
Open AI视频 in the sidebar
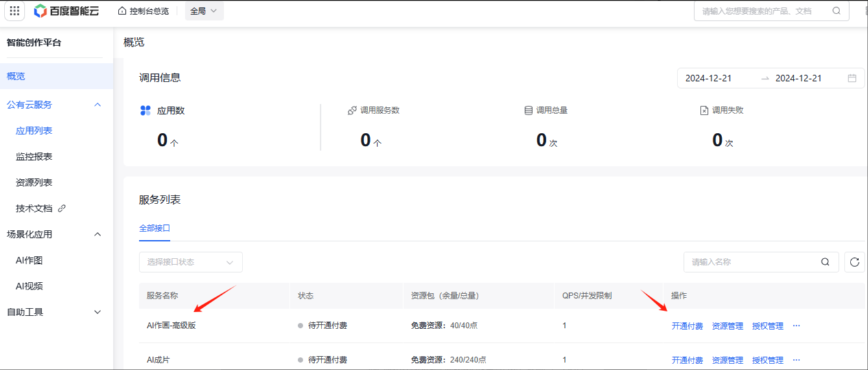coord(29,286)
